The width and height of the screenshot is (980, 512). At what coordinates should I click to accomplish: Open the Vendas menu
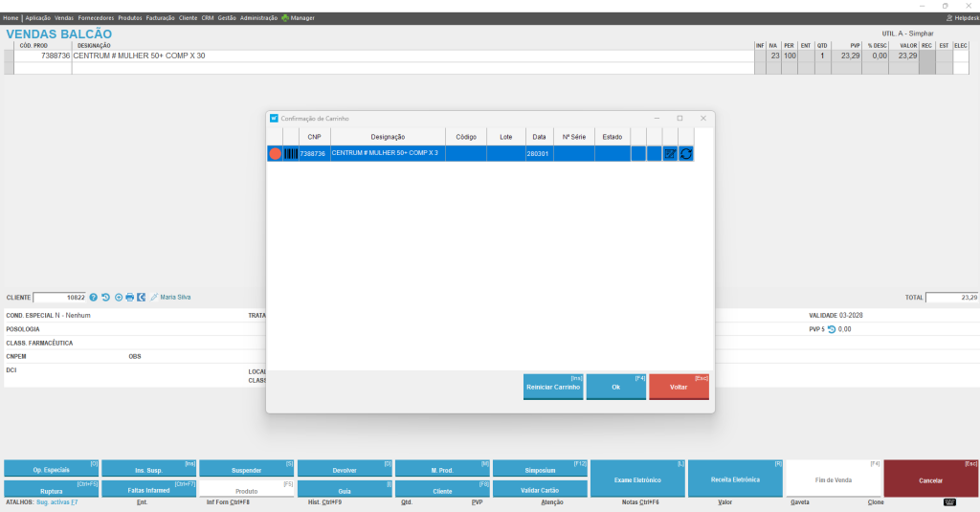(x=64, y=18)
